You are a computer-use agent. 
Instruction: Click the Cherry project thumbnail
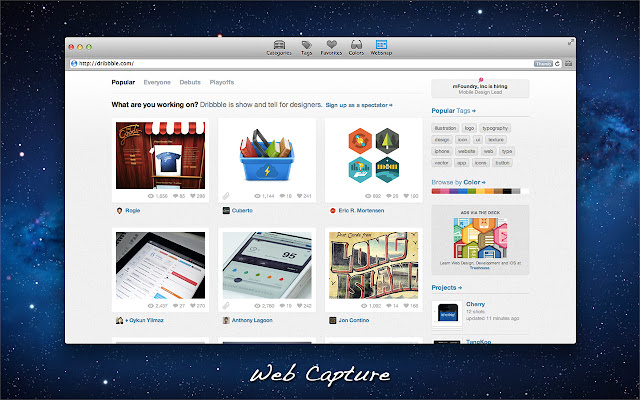pos(447,313)
